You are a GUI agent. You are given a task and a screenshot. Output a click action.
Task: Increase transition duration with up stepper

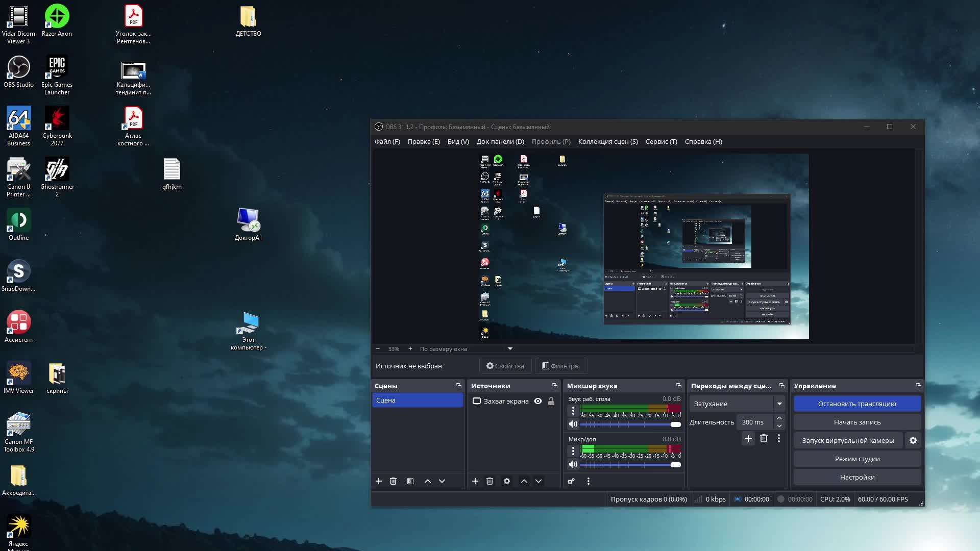tap(779, 418)
